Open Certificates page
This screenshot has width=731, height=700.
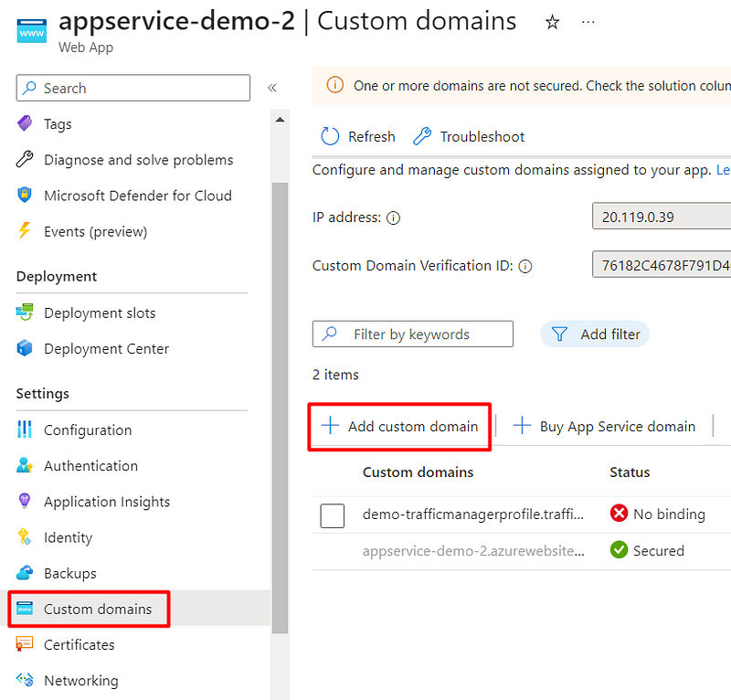(79, 645)
